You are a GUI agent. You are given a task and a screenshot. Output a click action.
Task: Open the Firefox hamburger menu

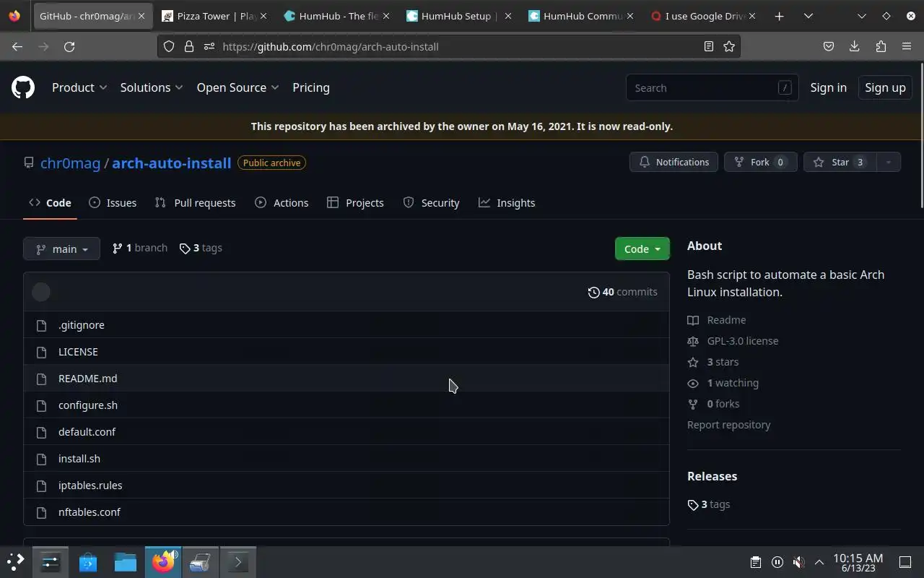pyautogui.click(x=907, y=46)
